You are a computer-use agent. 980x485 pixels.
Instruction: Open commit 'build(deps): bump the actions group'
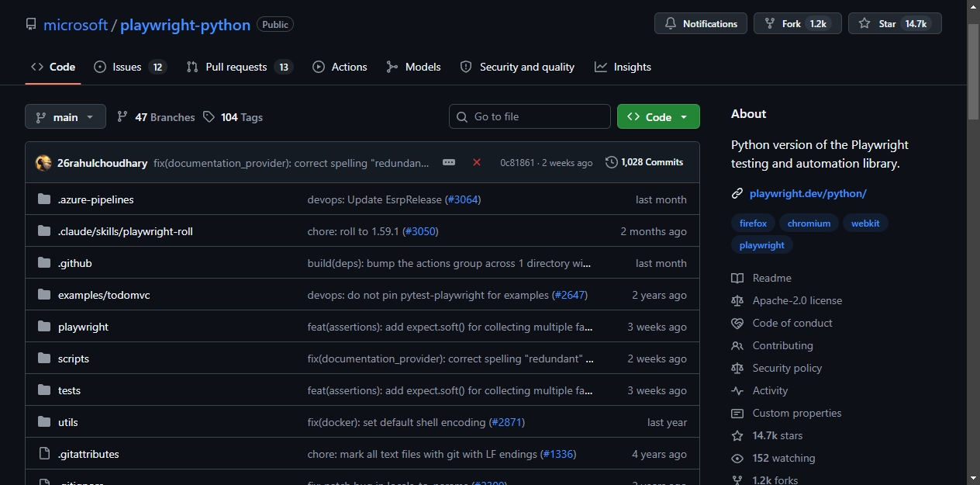point(450,263)
